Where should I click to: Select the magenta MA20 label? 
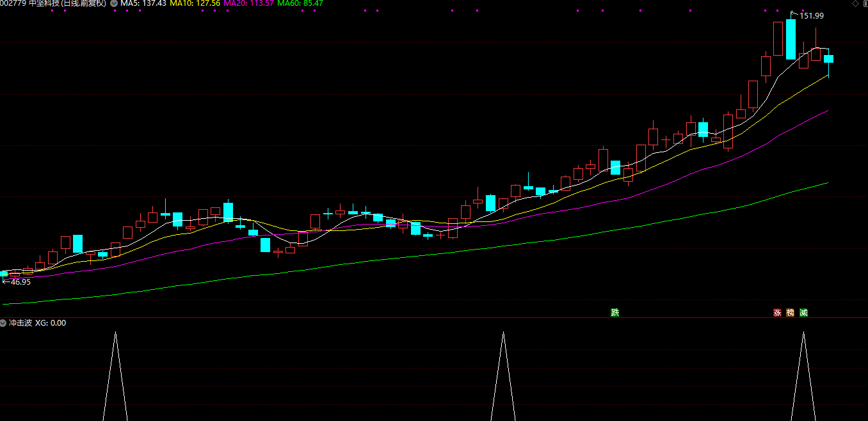(248, 4)
